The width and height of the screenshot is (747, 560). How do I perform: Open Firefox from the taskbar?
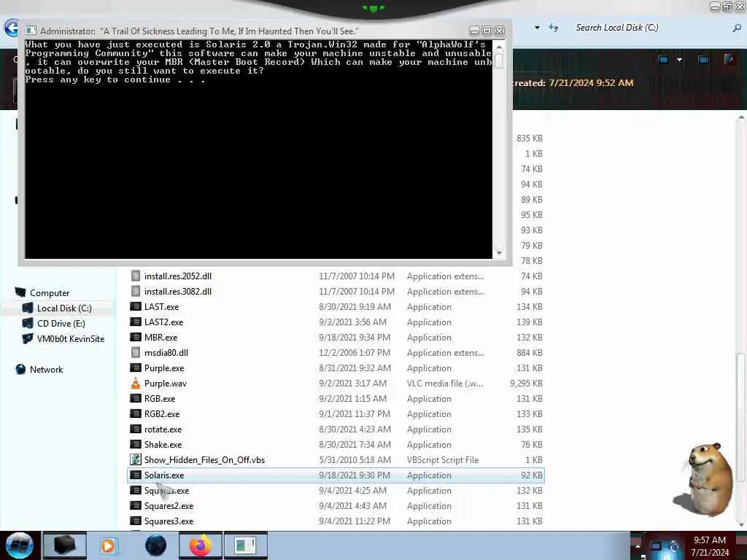[x=200, y=545]
